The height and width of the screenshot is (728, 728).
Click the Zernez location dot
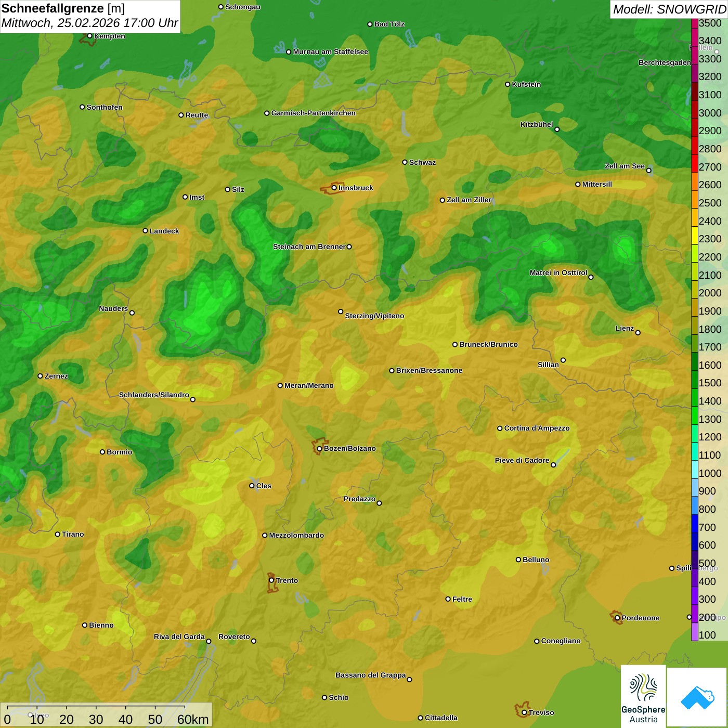[40, 376]
